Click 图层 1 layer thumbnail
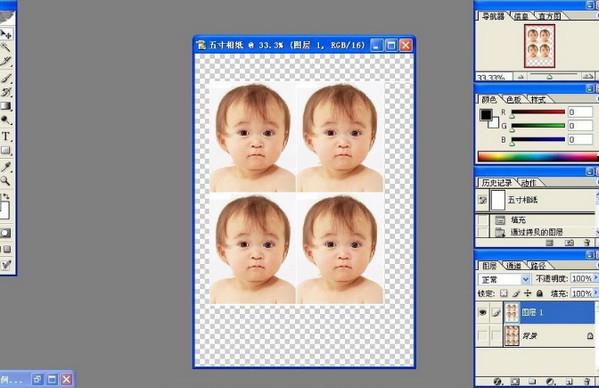 tap(512, 313)
